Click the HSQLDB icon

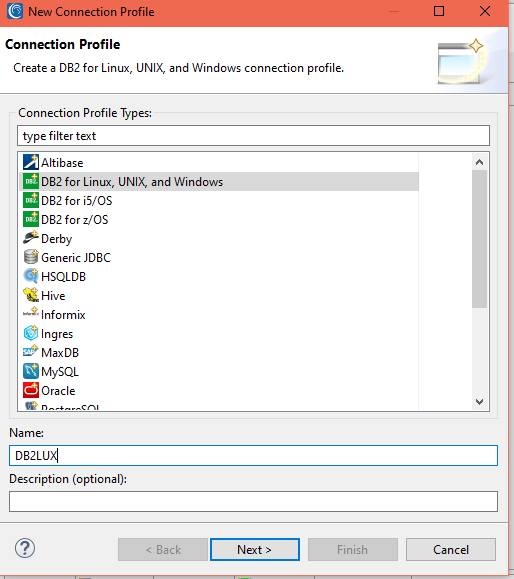pos(31,276)
